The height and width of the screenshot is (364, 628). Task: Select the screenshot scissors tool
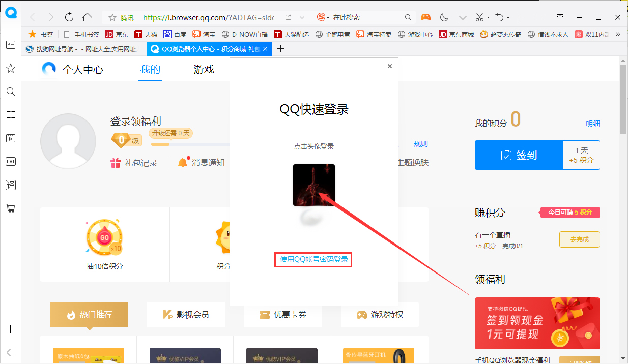coord(479,17)
